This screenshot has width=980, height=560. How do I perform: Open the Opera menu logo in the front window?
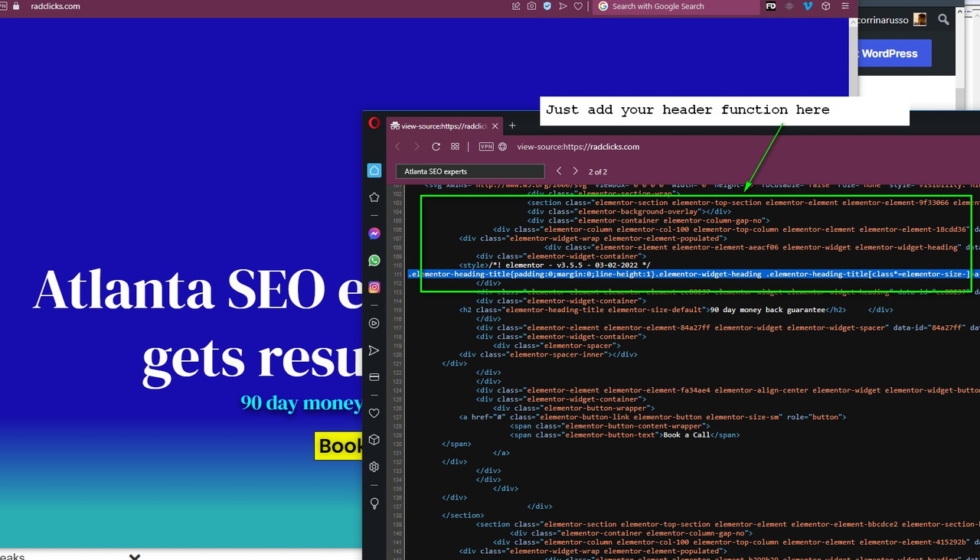pyautogui.click(x=374, y=122)
